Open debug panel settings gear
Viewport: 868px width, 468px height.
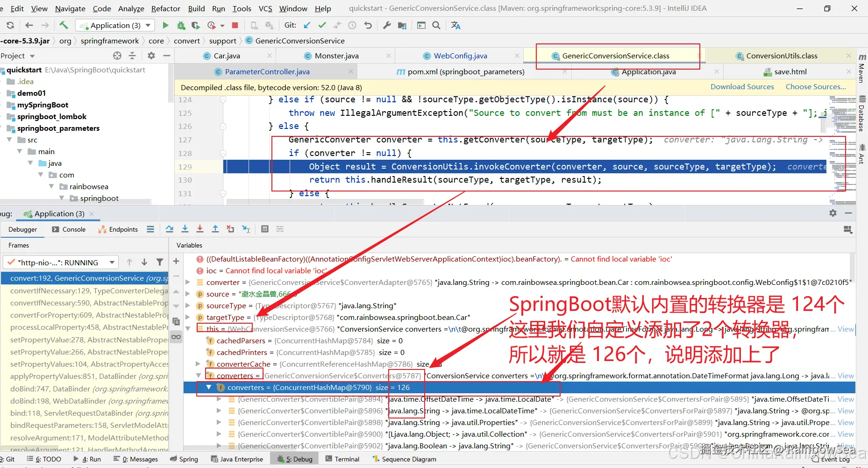tap(833, 213)
